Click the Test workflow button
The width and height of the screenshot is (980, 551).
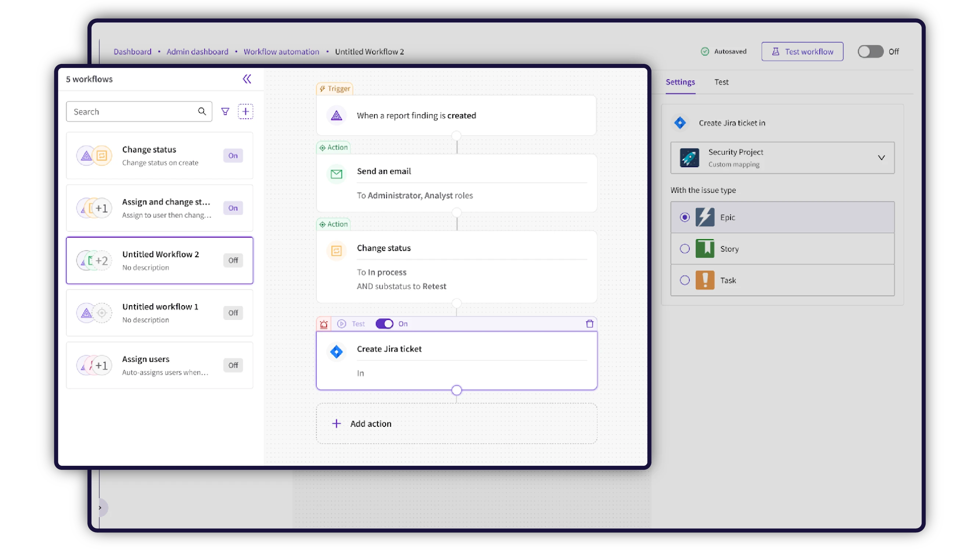tap(802, 51)
